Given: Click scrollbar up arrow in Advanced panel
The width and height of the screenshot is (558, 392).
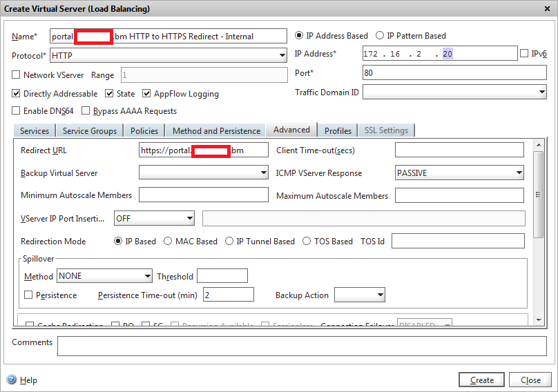Looking at the screenshot, I should tap(539, 145).
